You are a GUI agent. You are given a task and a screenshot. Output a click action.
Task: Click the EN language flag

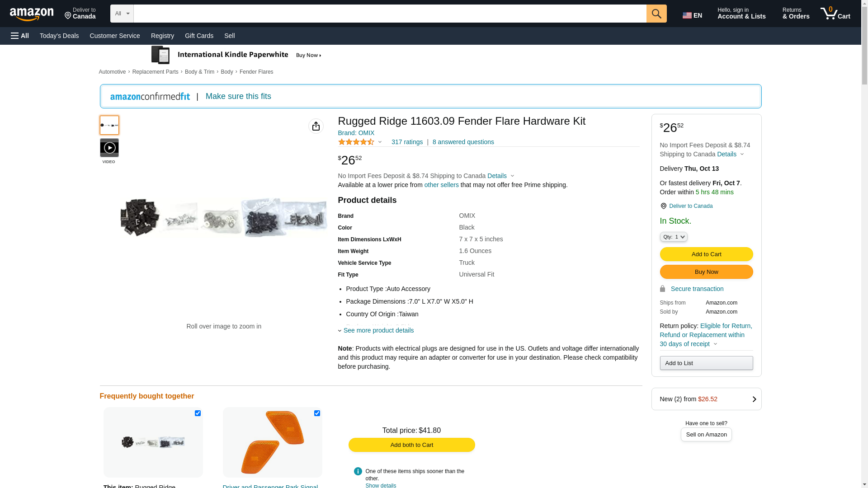[x=692, y=15]
